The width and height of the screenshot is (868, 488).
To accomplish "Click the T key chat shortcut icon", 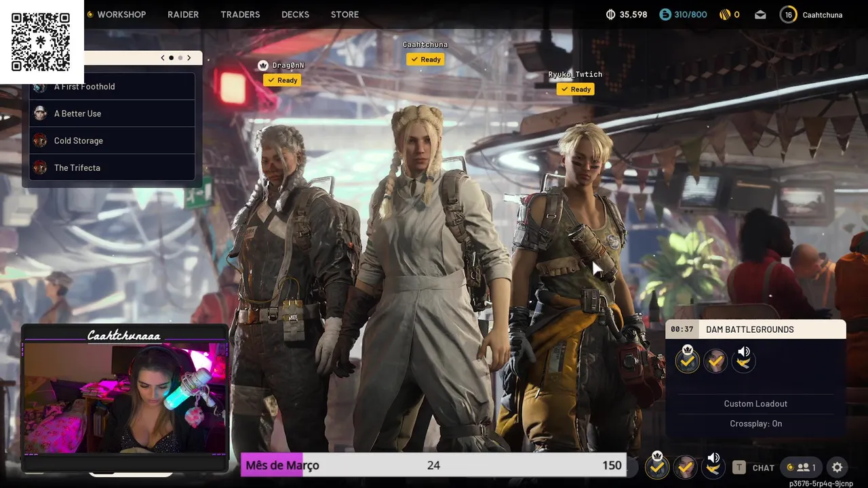I will click(738, 467).
